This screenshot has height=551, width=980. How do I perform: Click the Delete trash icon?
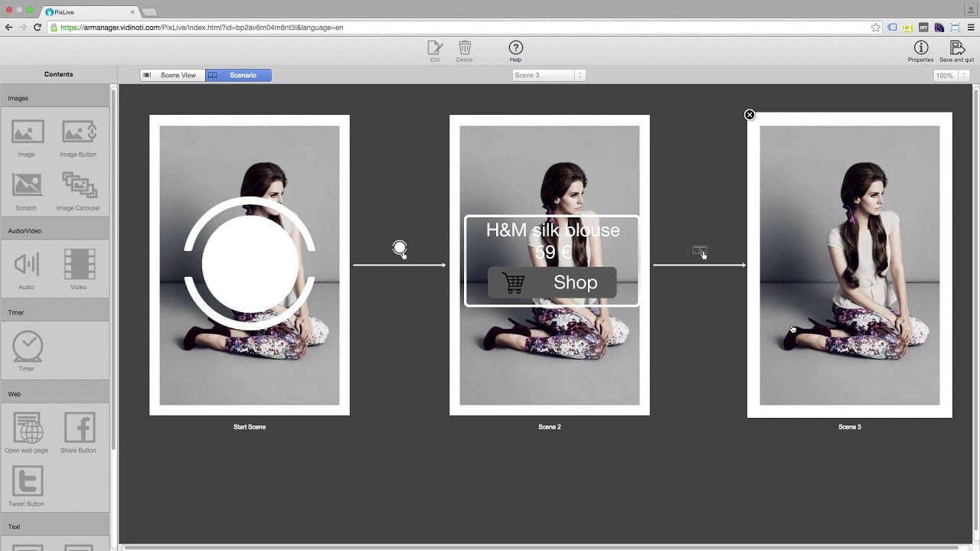[x=465, y=48]
